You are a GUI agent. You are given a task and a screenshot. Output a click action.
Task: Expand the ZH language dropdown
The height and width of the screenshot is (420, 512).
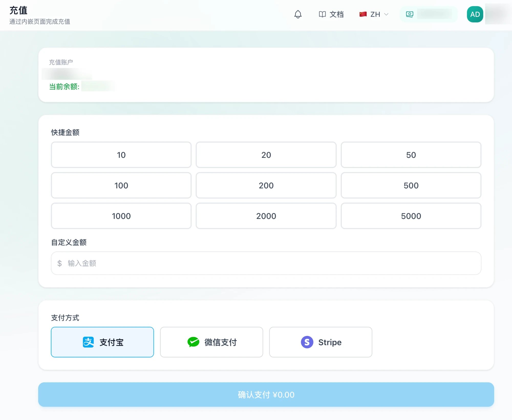coord(374,14)
